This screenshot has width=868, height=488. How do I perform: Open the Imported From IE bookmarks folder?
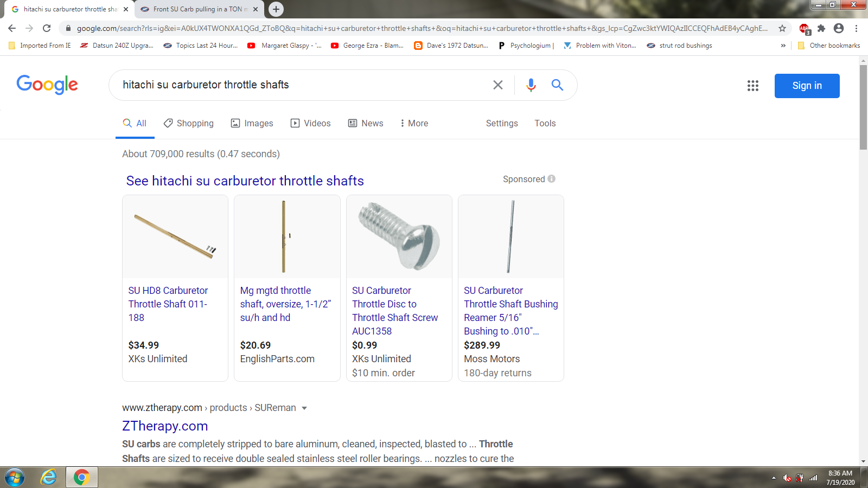(x=40, y=46)
